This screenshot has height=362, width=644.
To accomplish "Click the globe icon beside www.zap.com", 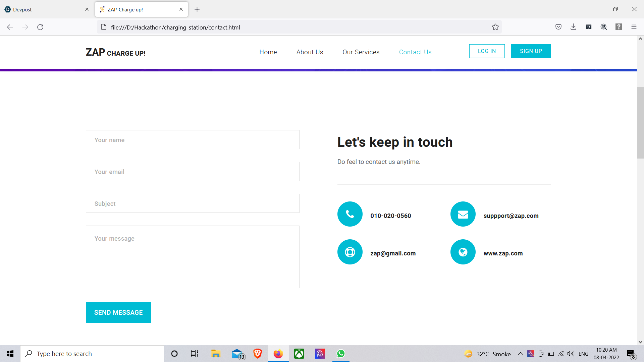I will coord(463,252).
